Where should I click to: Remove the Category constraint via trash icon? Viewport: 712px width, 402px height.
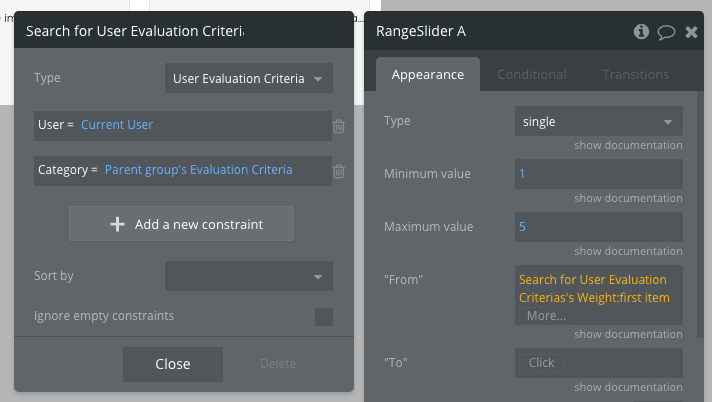(x=339, y=171)
